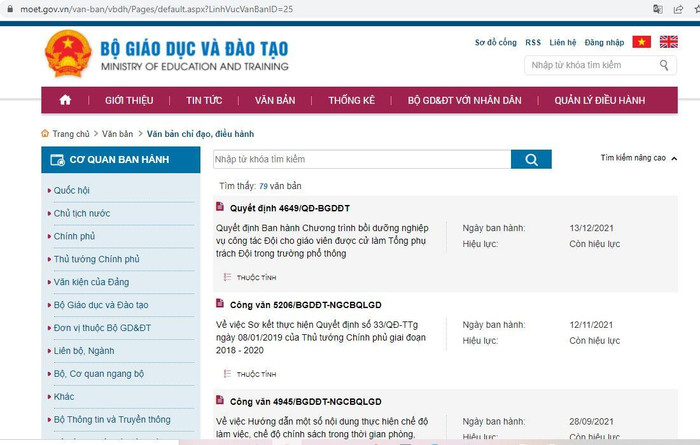
Task: Click the Cơ quan ban hành panel header
Action: click(x=121, y=160)
